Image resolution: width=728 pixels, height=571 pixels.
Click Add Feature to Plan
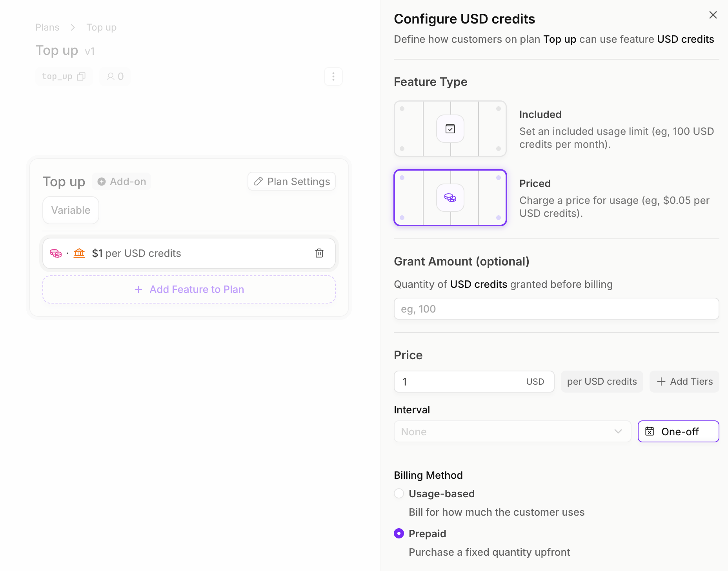[189, 289]
